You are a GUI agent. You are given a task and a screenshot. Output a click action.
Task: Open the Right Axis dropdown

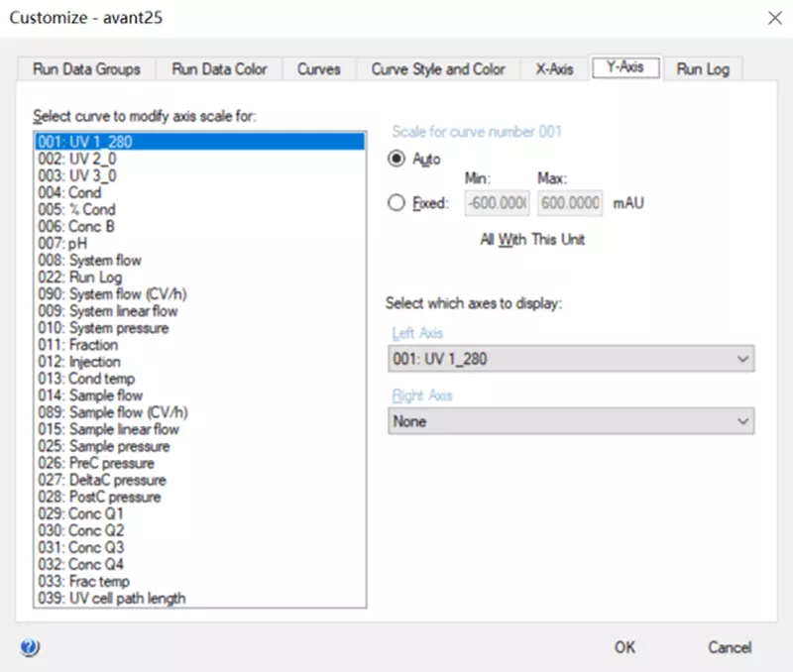click(x=570, y=421)
